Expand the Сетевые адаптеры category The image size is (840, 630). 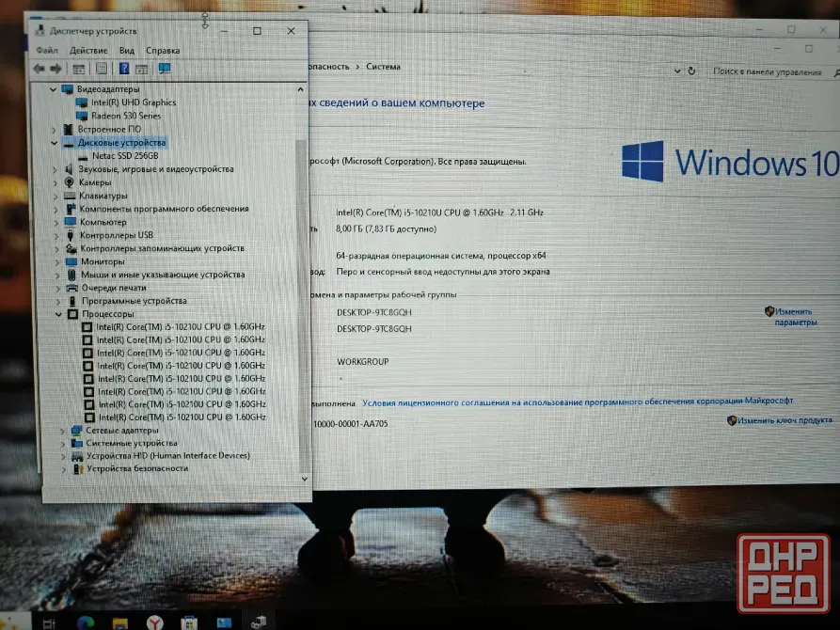tap(62, 431)
